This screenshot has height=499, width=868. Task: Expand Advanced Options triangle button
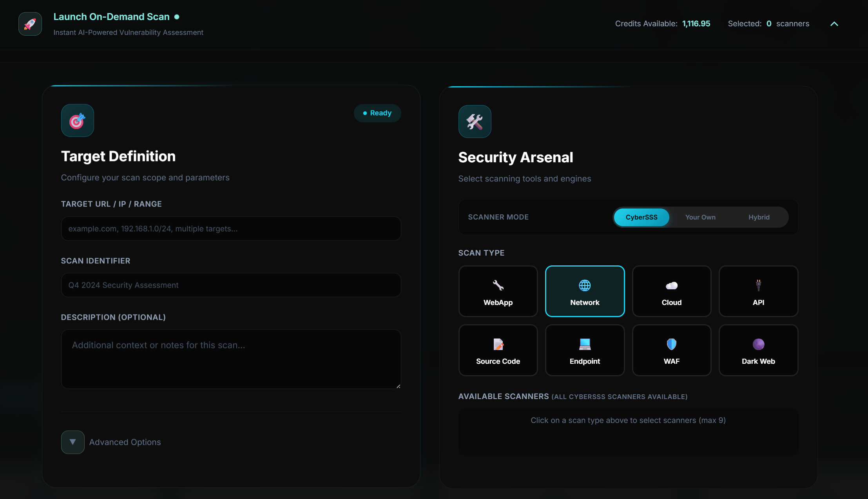tap(72, 442)
